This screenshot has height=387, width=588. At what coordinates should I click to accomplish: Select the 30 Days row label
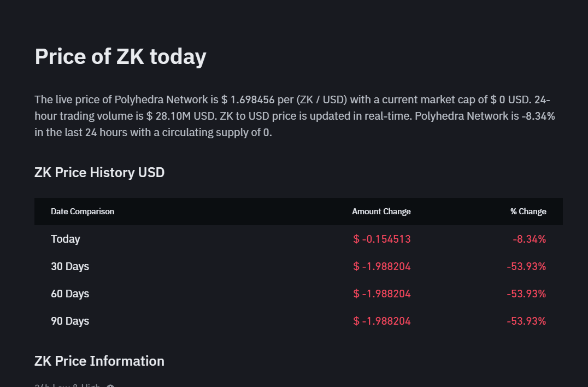click(70, 266)
